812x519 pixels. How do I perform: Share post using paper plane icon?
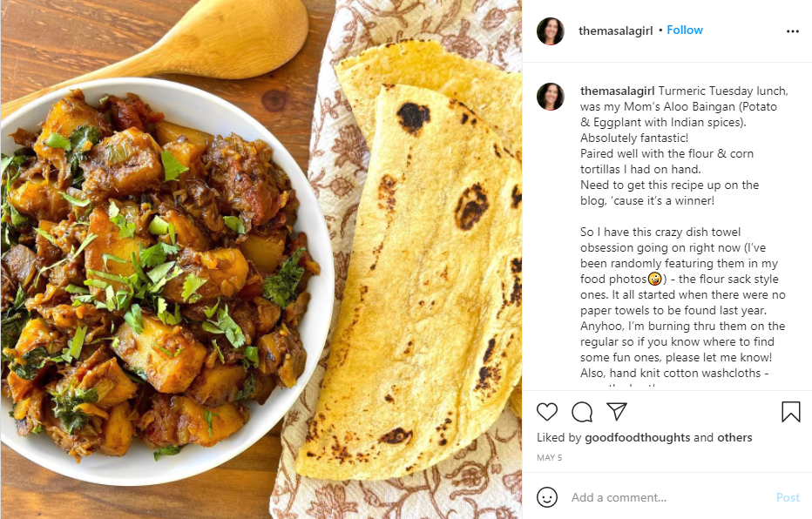(x=617, y=411)
